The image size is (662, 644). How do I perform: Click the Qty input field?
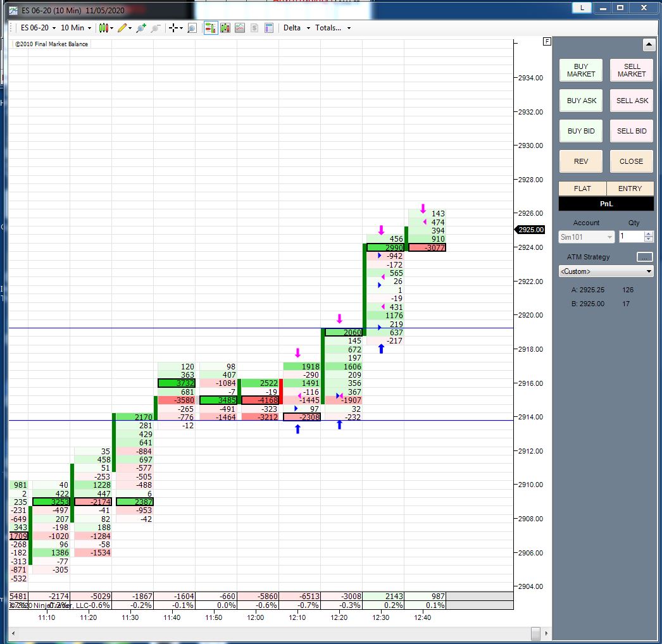(x=632, y=237)
